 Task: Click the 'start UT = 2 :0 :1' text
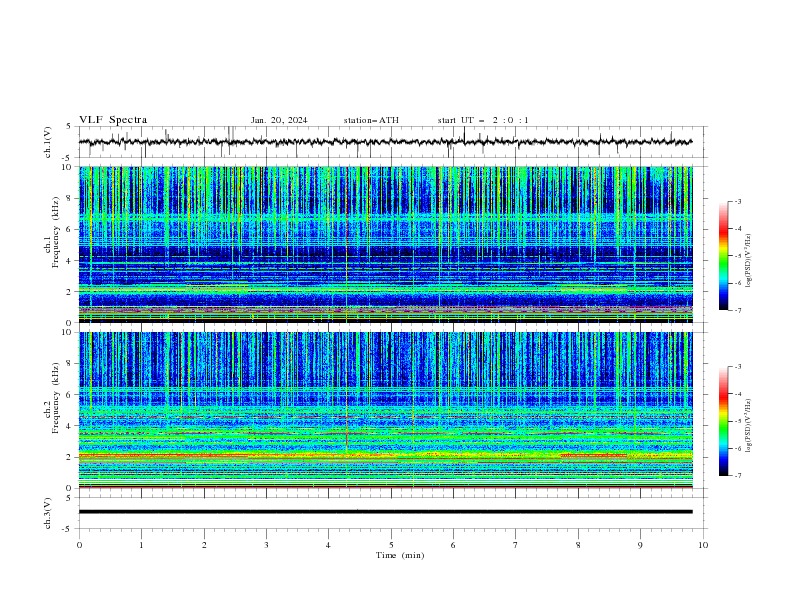[483, 120]
